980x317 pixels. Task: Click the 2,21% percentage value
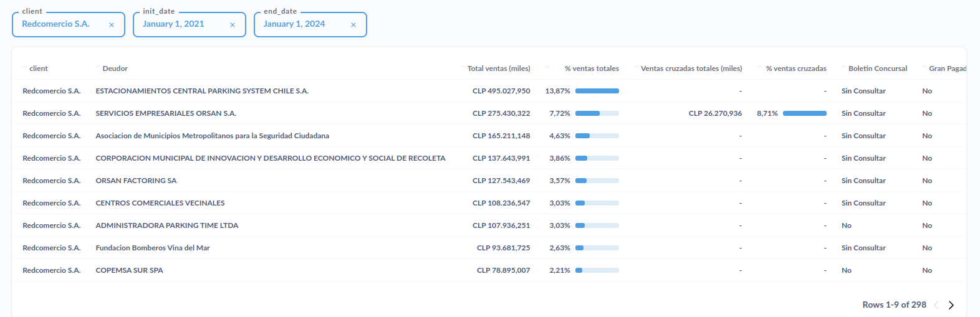click(x=560, y=270)
